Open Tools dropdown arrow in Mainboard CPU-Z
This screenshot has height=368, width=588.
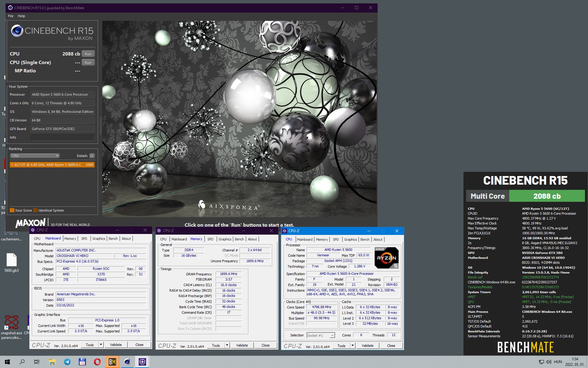click(101, 345)
